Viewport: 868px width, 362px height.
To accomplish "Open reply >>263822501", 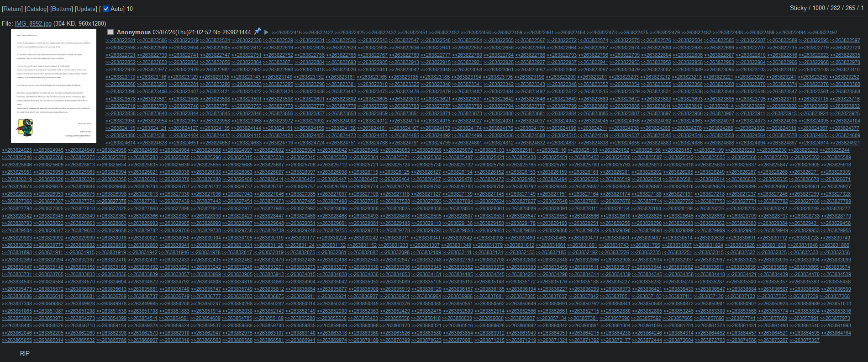I will (x=121, y=40).
